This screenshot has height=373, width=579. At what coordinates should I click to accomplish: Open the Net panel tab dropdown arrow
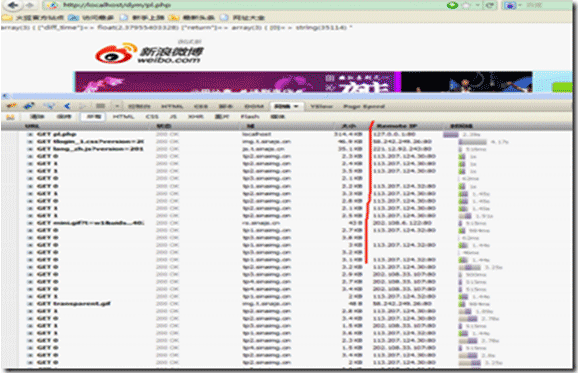296,106
